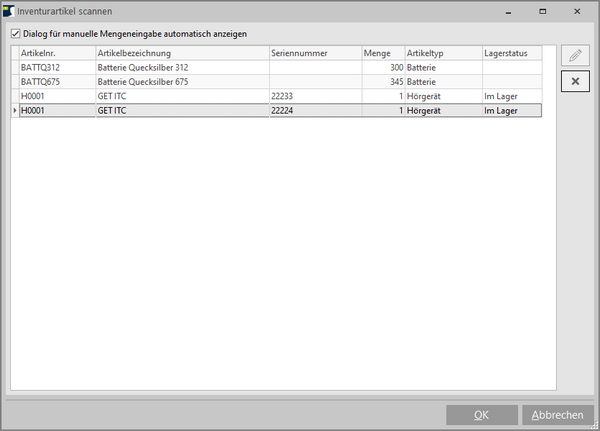Screen dimensions: 600x431
Task: Sort by Artikelnr. column header
Action: 56,53
